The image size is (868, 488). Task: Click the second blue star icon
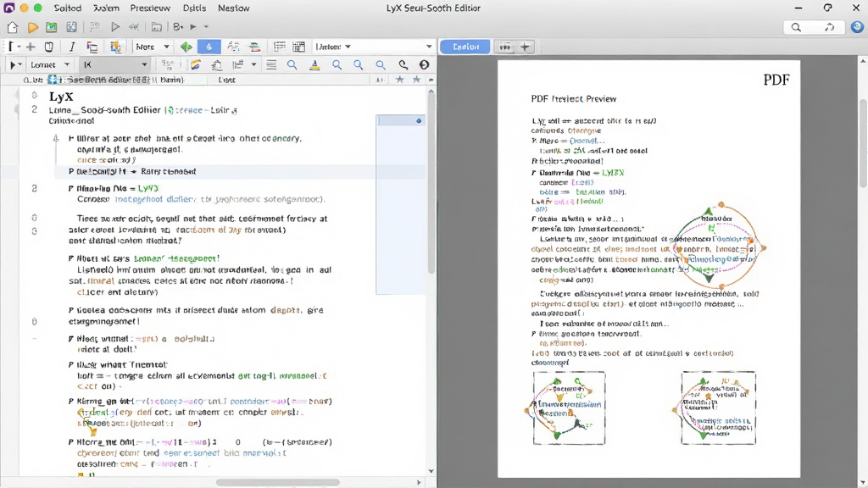coord(416,80)
